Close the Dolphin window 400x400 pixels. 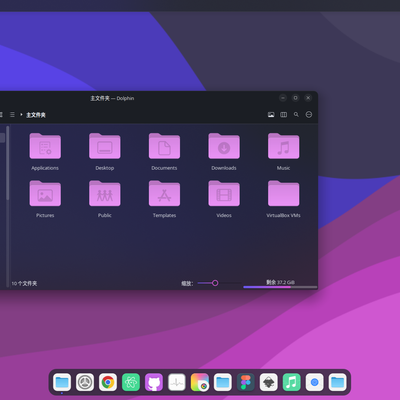coord(308,98)
